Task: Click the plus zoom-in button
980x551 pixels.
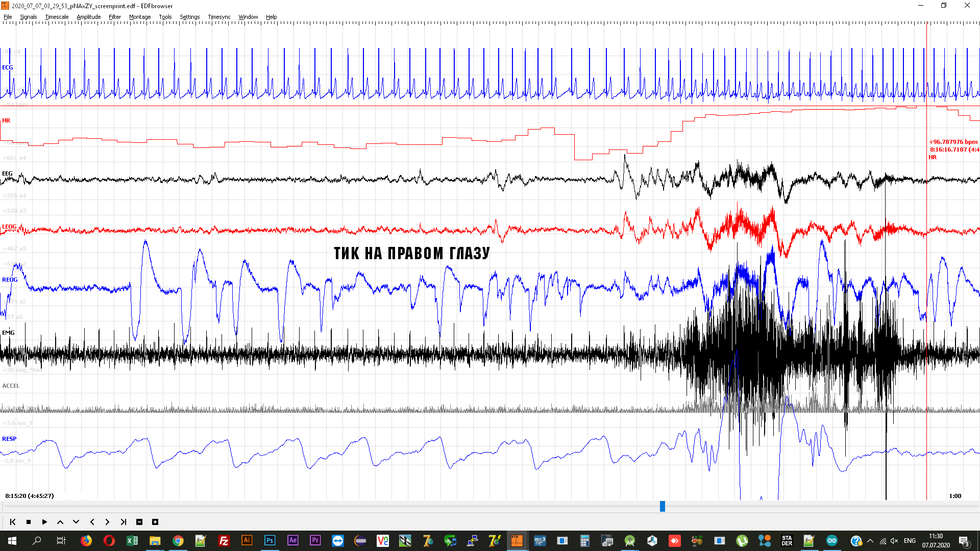Action: click(155, 522)
